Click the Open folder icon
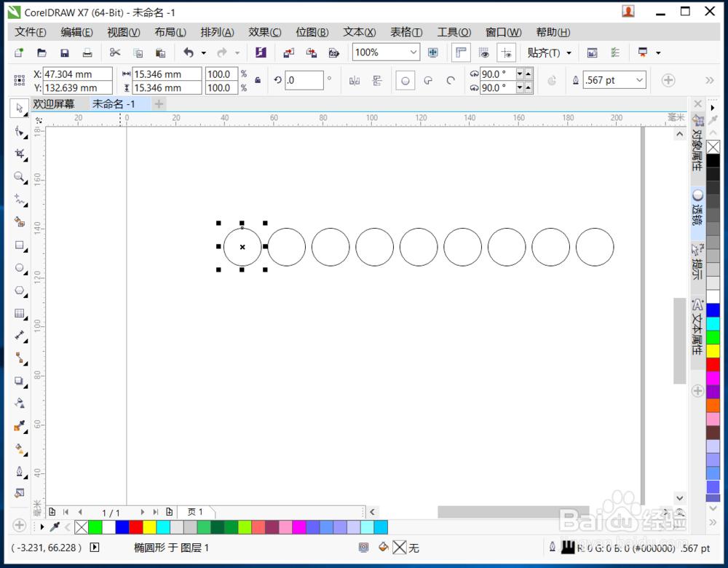This screenshot has height=568, width=728. pos(41,52)
